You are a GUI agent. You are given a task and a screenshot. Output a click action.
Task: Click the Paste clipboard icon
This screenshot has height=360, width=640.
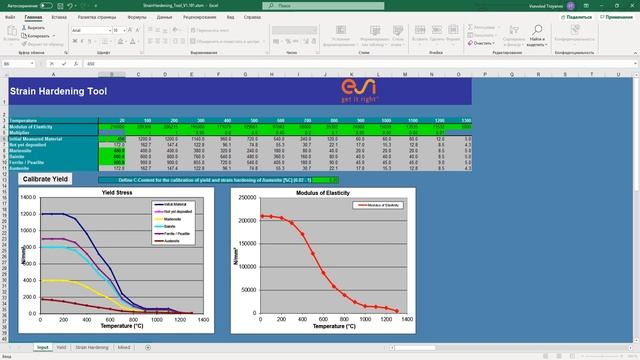coord(11,31)
